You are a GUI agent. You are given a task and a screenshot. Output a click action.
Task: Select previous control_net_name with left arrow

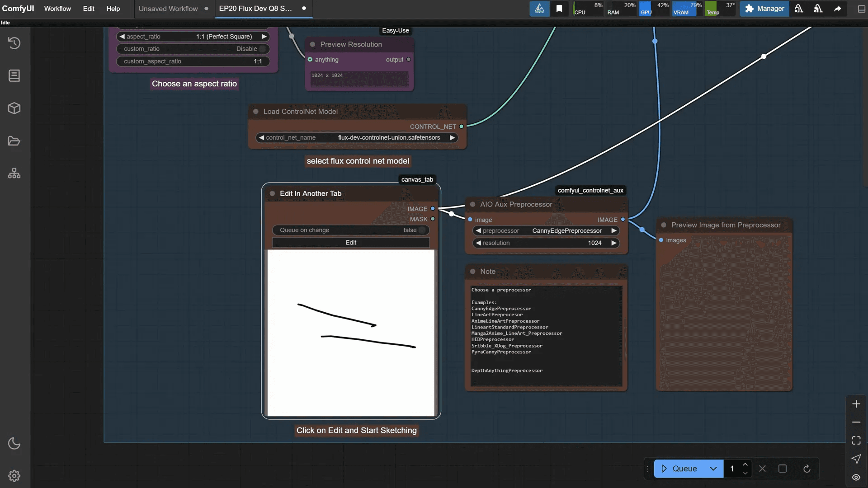pyautogui.click(x=261, y=138)
